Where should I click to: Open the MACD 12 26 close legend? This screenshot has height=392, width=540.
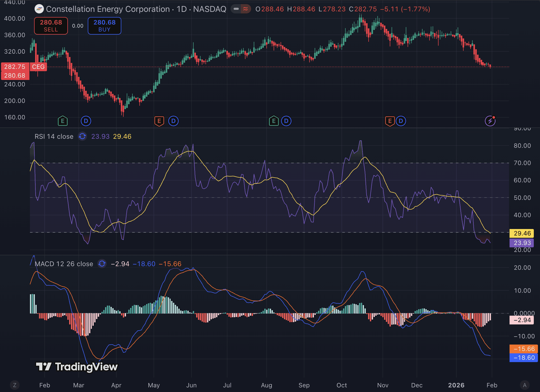(64, 264)
